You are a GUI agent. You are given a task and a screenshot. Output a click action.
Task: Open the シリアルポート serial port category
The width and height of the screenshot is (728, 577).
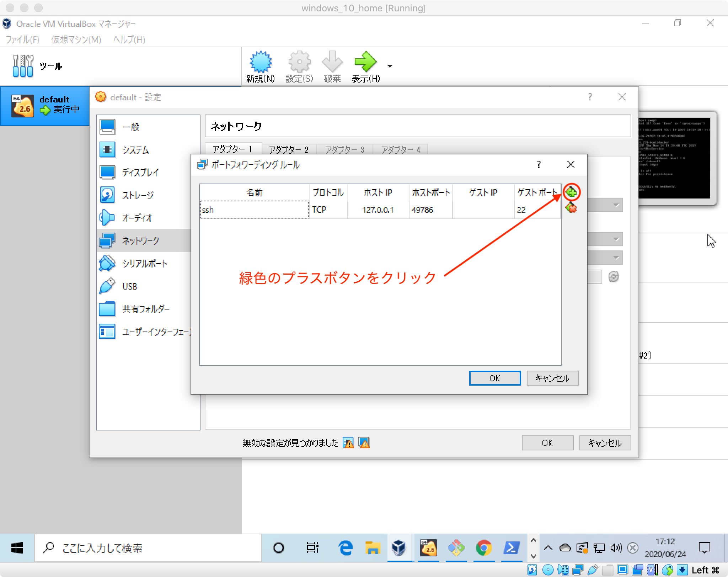click(144, 264)
